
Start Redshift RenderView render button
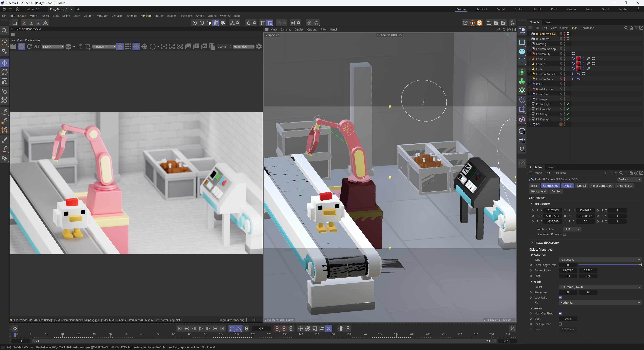(21, 46)
